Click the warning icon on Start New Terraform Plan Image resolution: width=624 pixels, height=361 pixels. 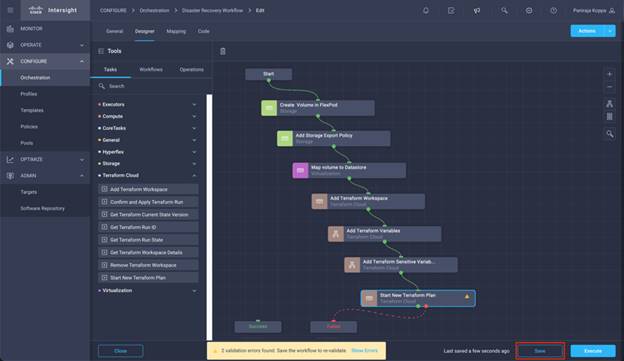(467, 296)
